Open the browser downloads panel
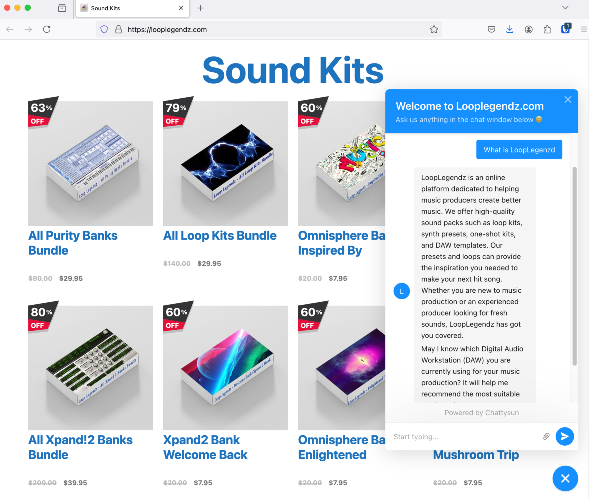The width and height of the screenshot is (589, 500). click(509, 29)
